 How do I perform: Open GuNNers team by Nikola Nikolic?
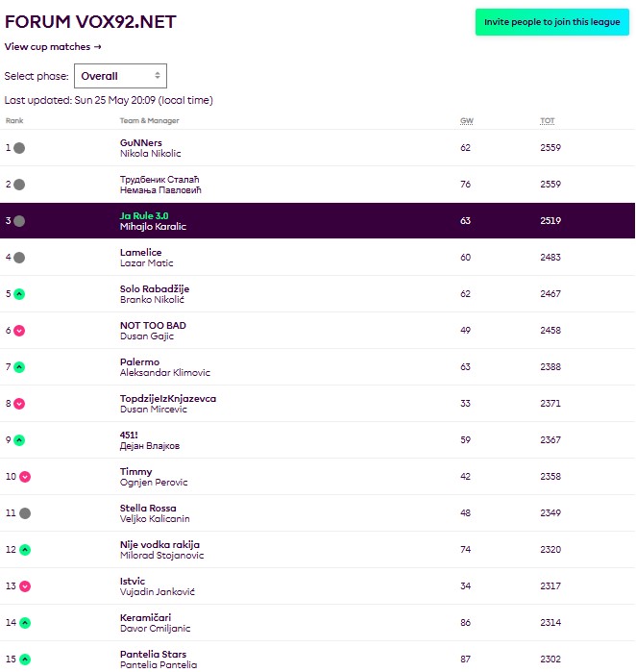point(141,143)
